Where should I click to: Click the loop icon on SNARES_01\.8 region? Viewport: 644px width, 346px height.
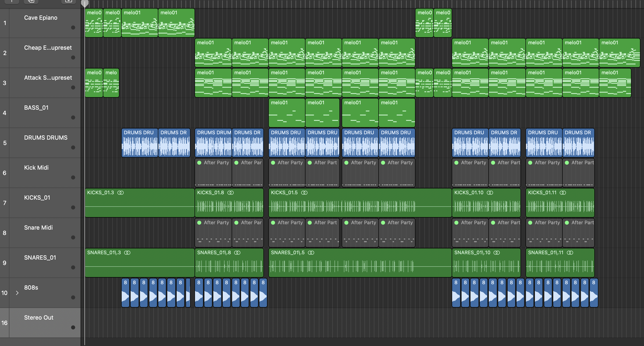[x=237, y=253]
